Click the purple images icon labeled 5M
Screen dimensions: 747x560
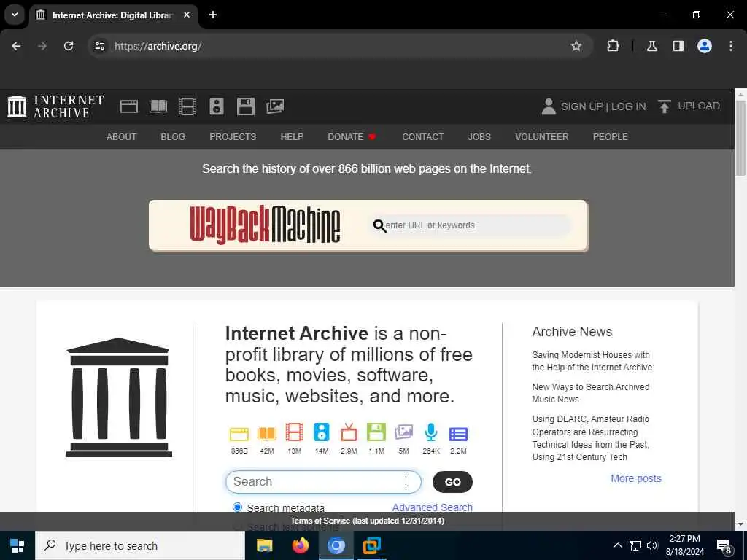[403, 432]
